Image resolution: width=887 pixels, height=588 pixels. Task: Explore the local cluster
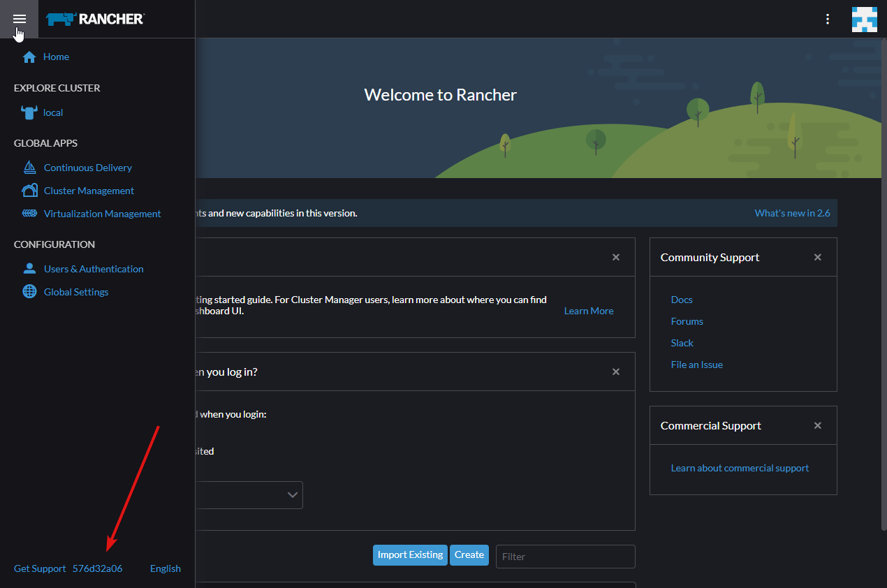click(x=53, y=112)
